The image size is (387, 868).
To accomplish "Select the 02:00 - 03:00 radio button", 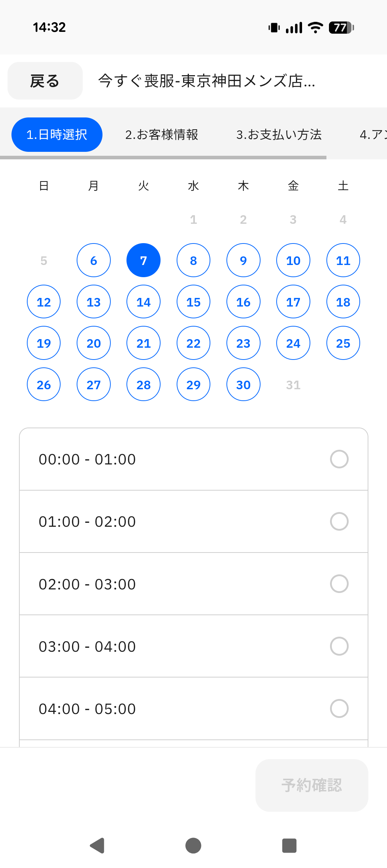I will [x=339, y=584].
